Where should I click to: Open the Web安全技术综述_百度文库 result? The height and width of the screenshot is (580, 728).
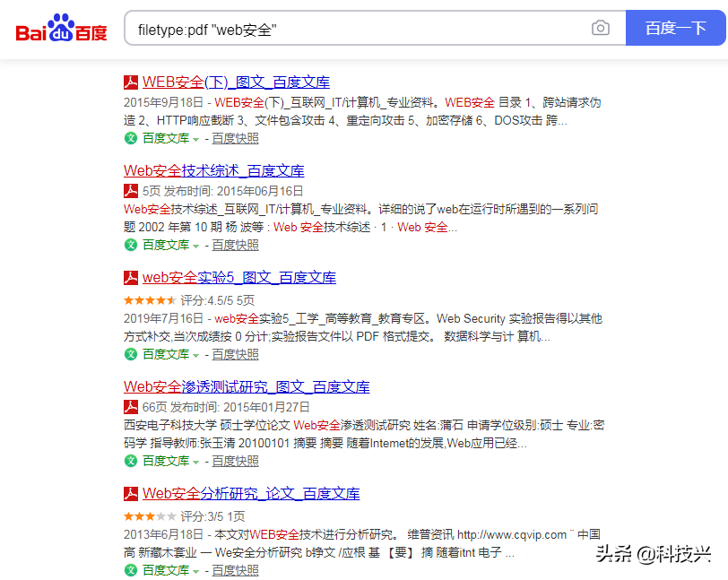pos(213,170)
